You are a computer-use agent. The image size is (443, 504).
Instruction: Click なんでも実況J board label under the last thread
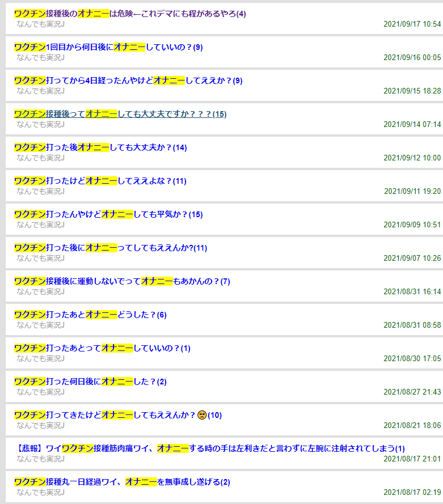(x=40, y=493)
